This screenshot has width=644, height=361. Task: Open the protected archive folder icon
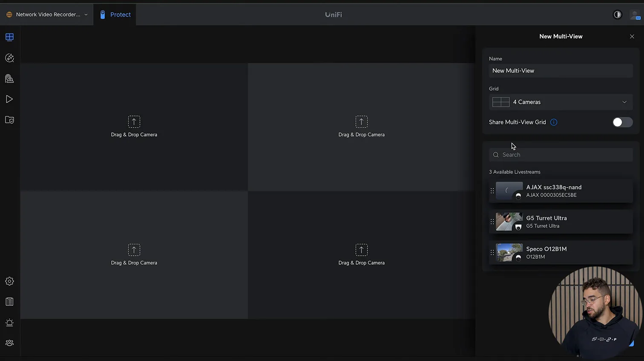click(9, 120)
